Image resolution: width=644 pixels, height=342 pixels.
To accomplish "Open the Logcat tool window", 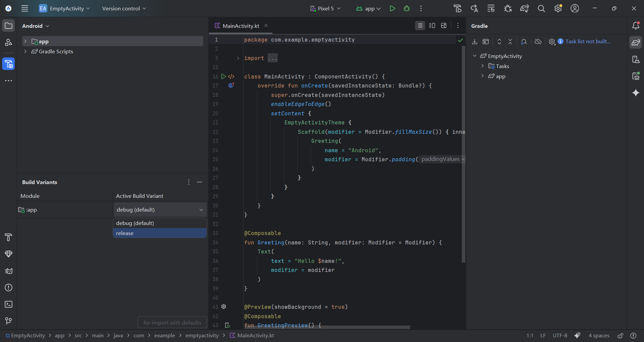I will click(8, 271).
